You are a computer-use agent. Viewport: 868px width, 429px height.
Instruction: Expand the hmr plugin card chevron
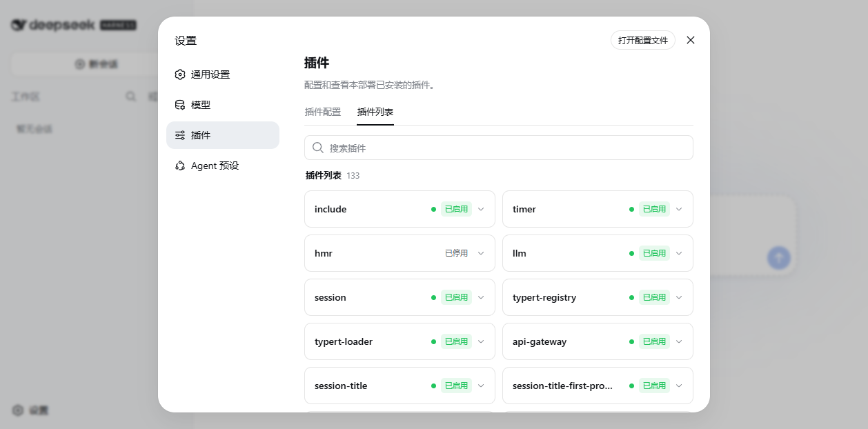(x=481, y=253)
